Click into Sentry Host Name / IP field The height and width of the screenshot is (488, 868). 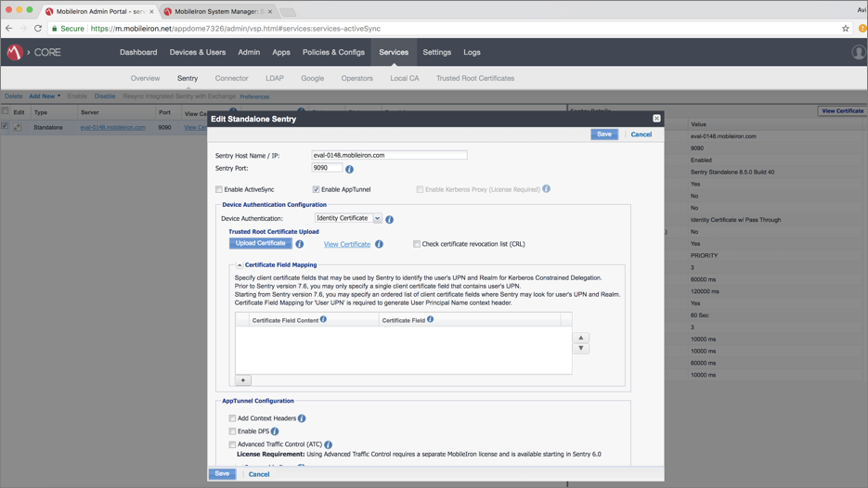tap(389, 155)
